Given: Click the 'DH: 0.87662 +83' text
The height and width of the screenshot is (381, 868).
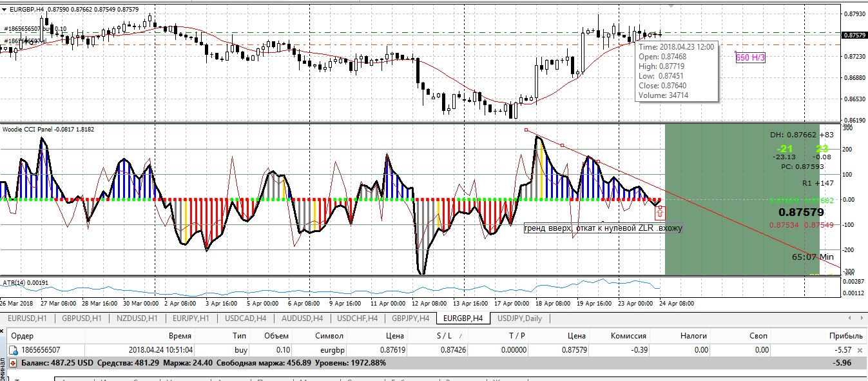Looking at the screenshot, I should point(802,135).
